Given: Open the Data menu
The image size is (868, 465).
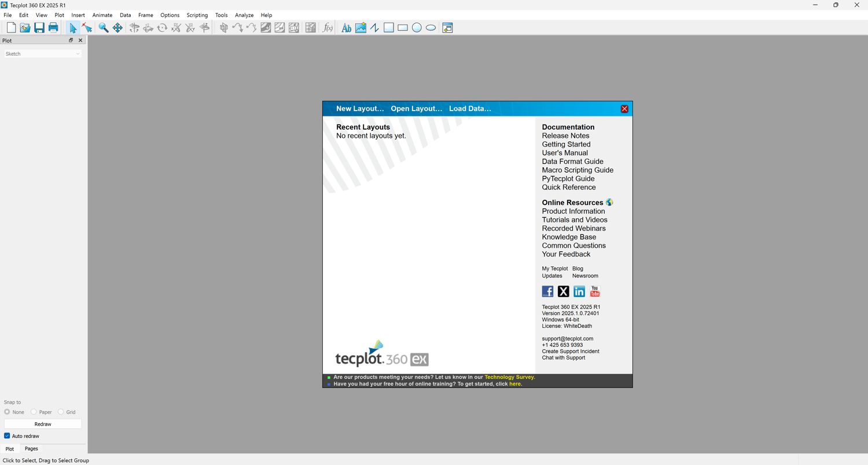Looking at the screenshot, I should (126, 15).
